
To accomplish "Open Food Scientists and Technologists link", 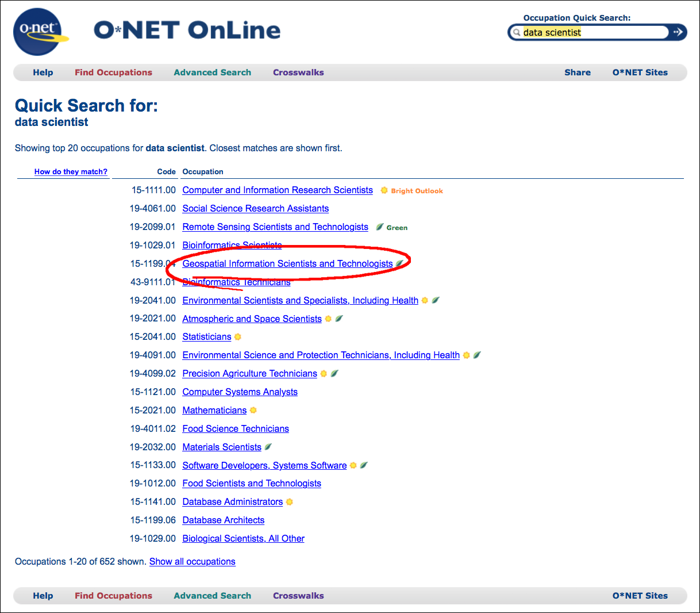I will (x=252, y=484).
